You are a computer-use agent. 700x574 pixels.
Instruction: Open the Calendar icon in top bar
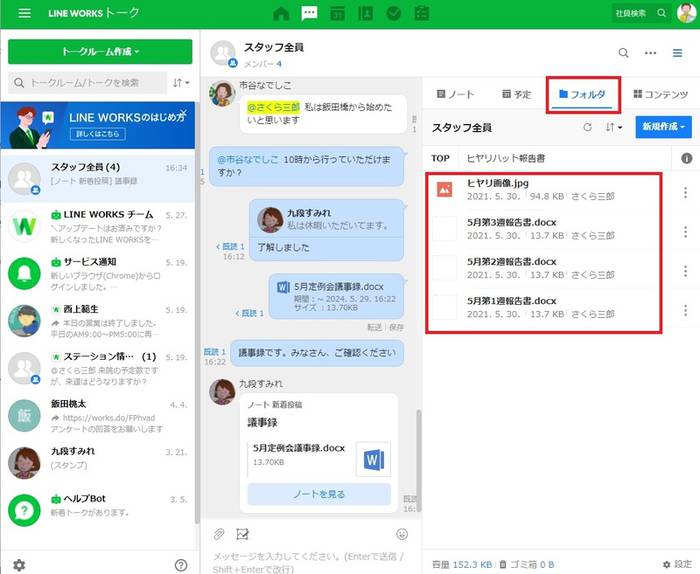coord(338,13)
